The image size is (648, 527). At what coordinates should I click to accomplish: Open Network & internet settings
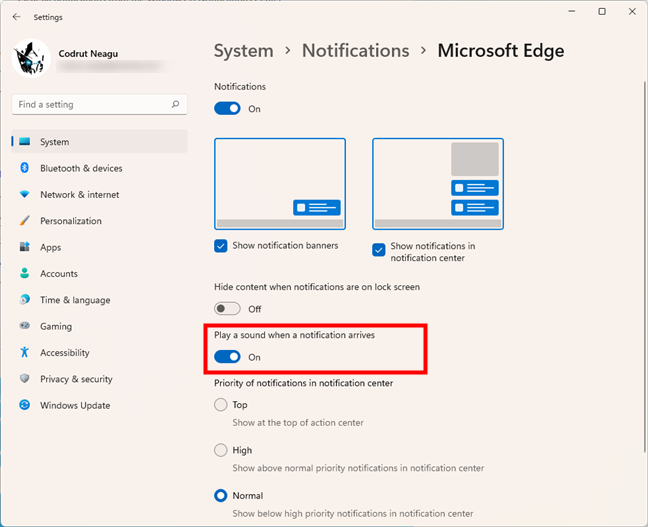(x=99, y=194)
